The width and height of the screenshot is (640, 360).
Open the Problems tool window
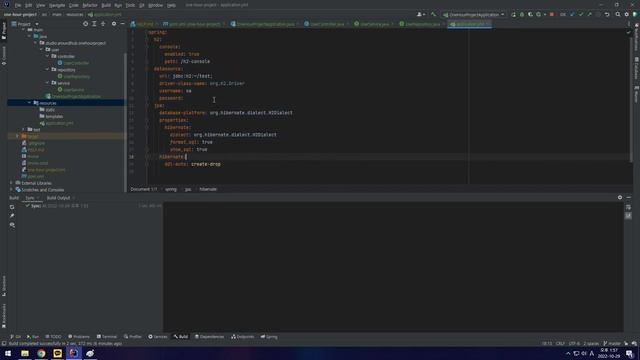[x=79, y=337]
